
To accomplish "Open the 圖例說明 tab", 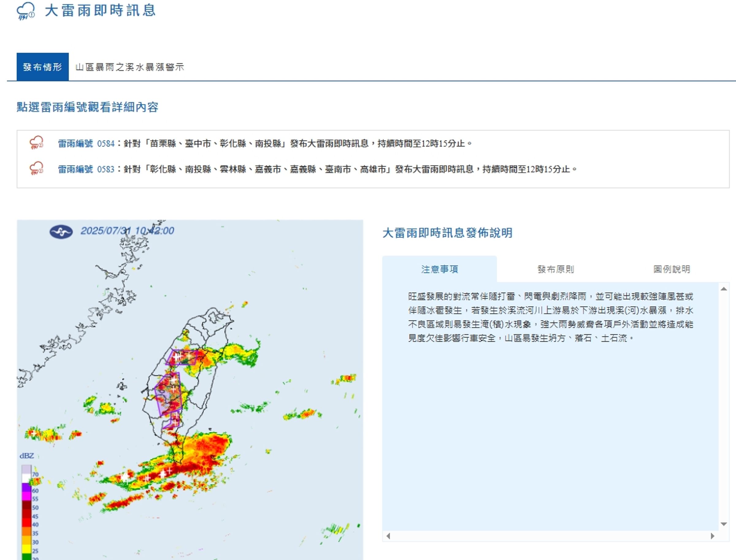I will point(672,269).
